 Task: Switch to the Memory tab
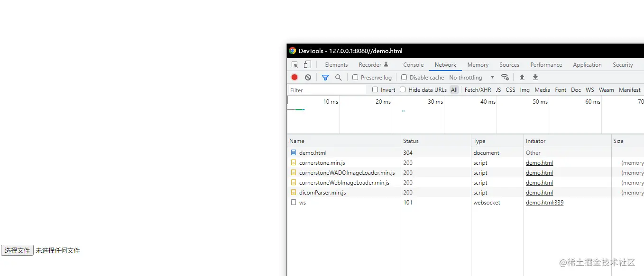478,65
